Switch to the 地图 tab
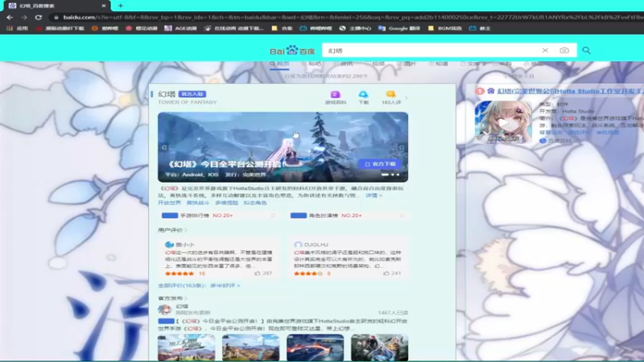644x362 pixels. [534, 64]
